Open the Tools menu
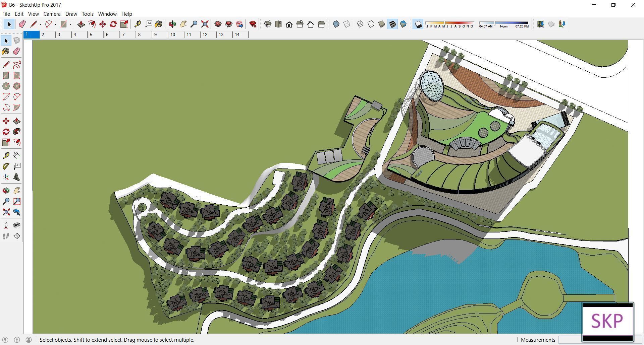This screenshot has height=345, width=644. pyautogui.click(x=88, y=14)
